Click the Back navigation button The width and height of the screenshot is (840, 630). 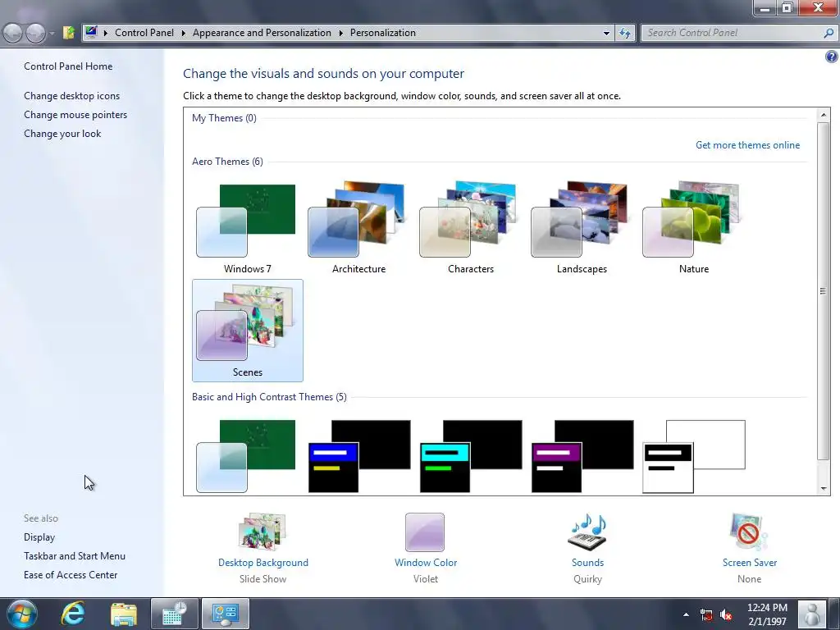tap(13, 33)
